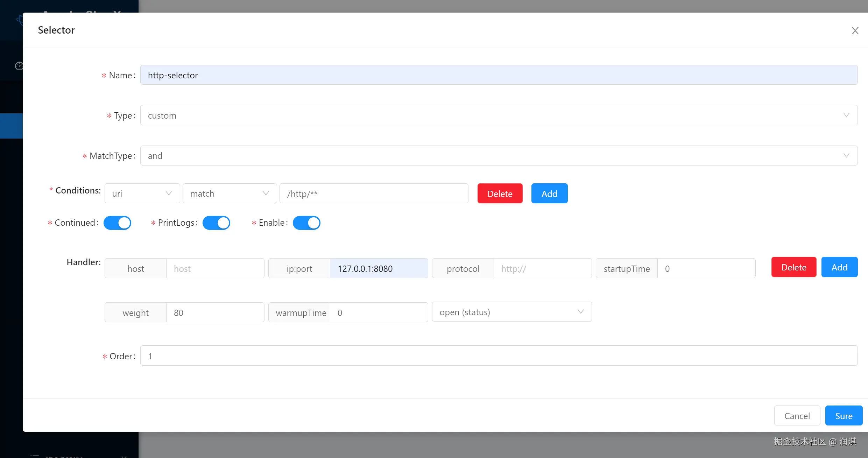Disable the Enable switch
The height and width of the screenshot is (458, 868).
tap(306, 223)
